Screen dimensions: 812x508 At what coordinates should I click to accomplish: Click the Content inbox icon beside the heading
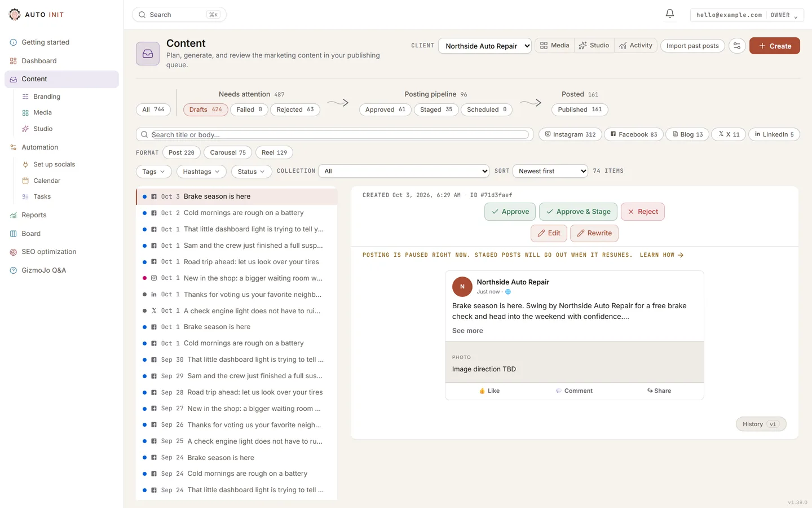point(148,54)
